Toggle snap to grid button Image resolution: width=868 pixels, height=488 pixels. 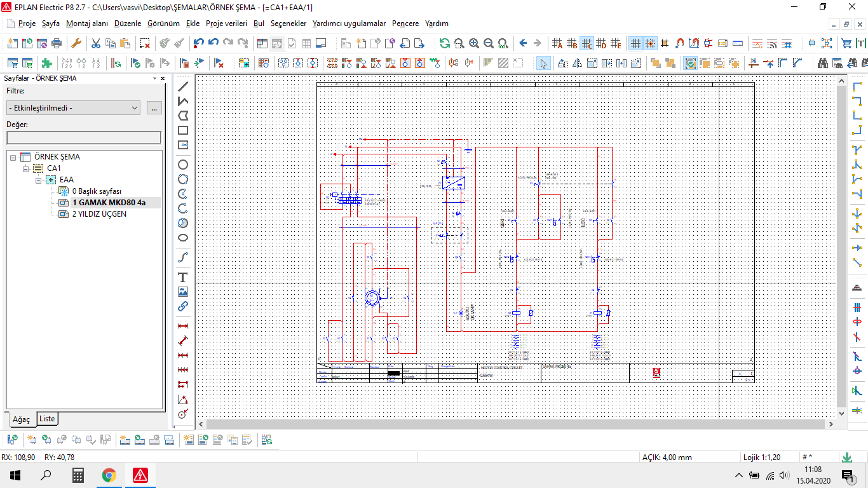(650, 43)
